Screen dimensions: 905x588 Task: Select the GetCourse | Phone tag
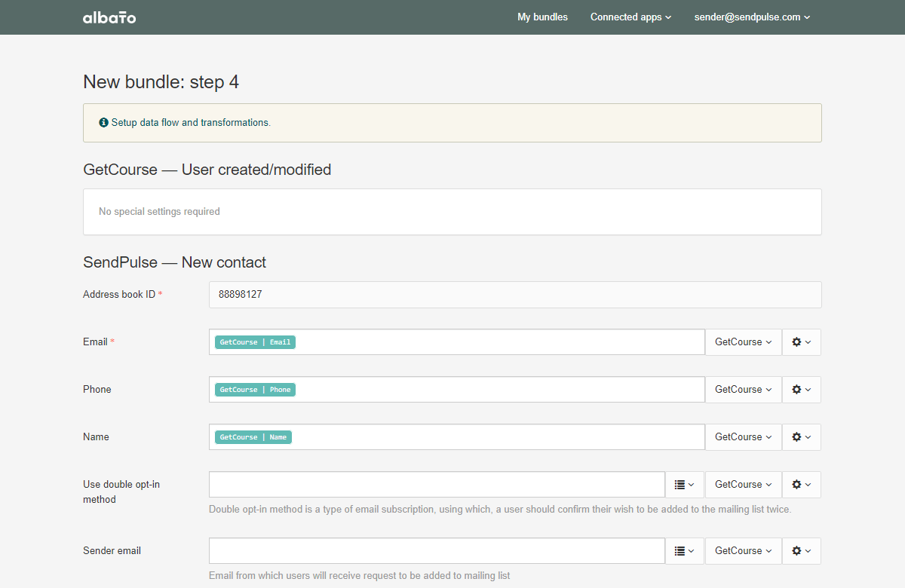click(x=255, y=390)
